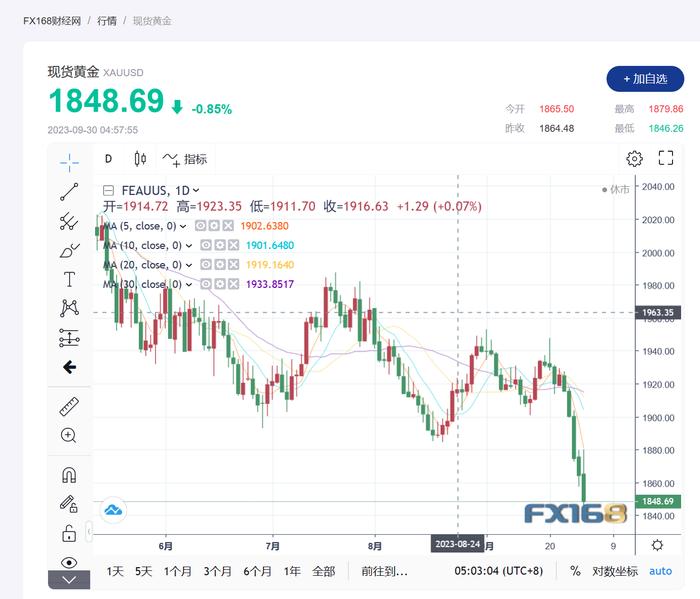This screenshot has width=700, height=599.
Task: Click the zoom in magnifier tool
Action: (x=69, y=435)
